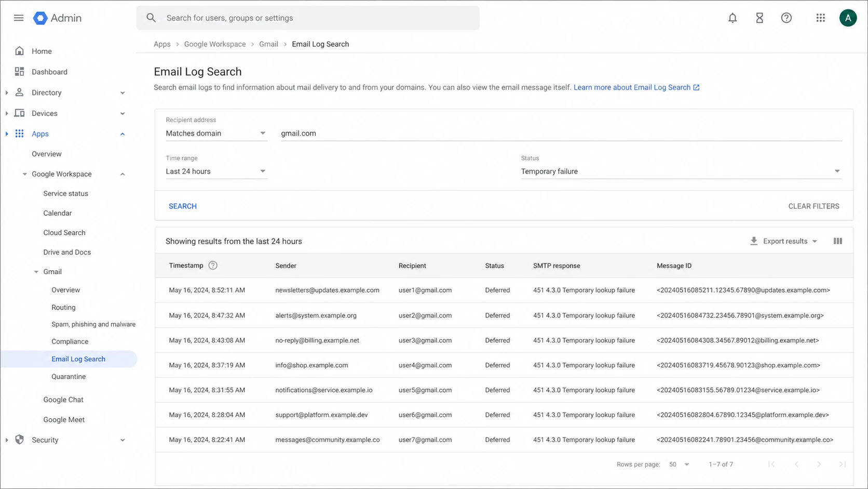Open Spam, phishing and malware

click(93, 324)
